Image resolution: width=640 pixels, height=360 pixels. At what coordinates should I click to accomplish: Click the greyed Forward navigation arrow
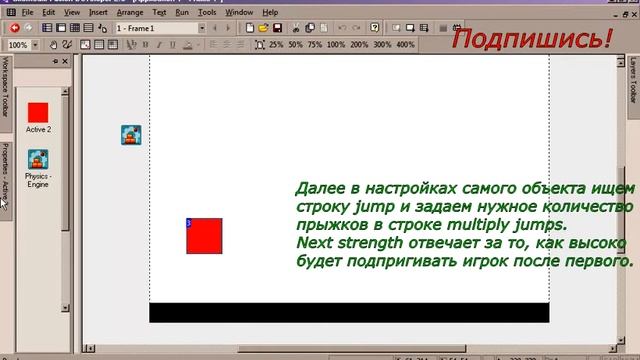pyautogui.click(x=29, y=28)
